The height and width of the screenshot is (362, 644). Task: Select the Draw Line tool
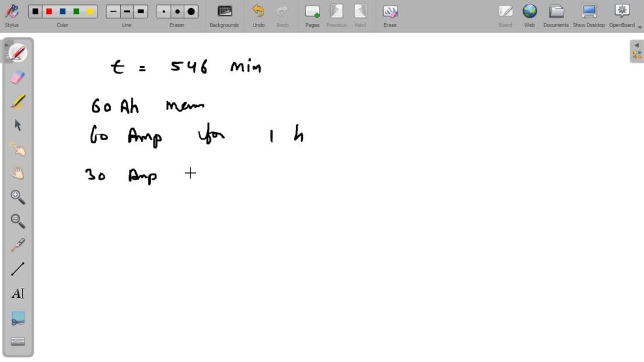(18, 268)
